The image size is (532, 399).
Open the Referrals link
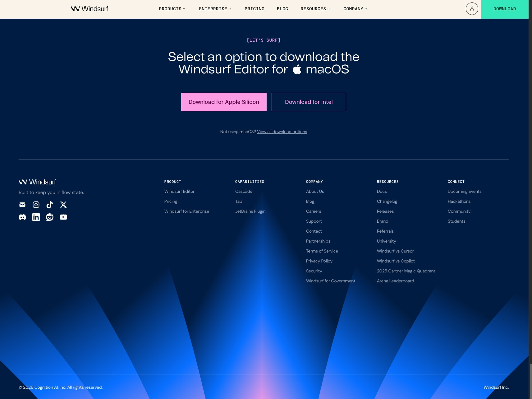385,231
